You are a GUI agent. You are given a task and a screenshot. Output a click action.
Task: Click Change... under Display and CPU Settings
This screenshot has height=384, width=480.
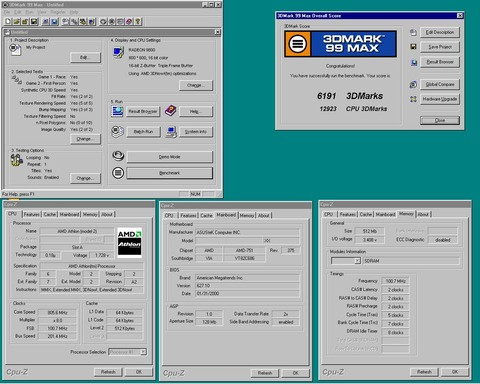tap(195, 85)
